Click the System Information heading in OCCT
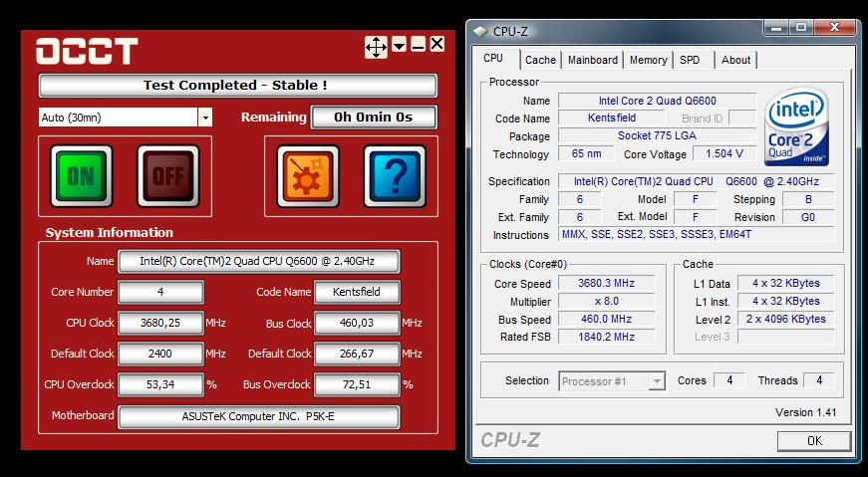 (x=109, y=232)
